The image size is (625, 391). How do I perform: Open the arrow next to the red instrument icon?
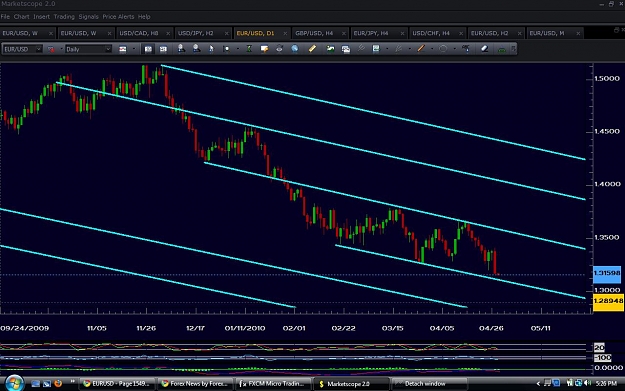click(x=61, y=49)
